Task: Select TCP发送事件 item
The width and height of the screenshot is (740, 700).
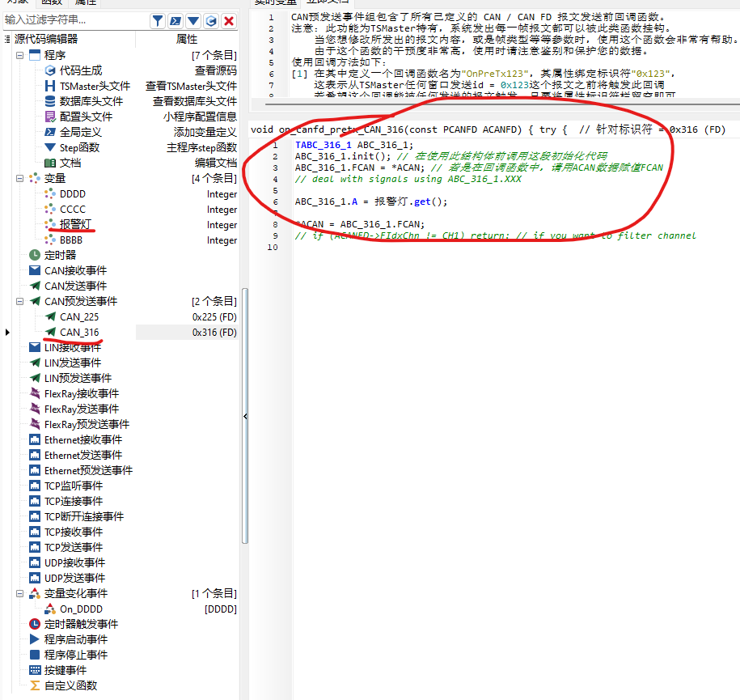Action: pyautogui.click(x=74, y=547)
